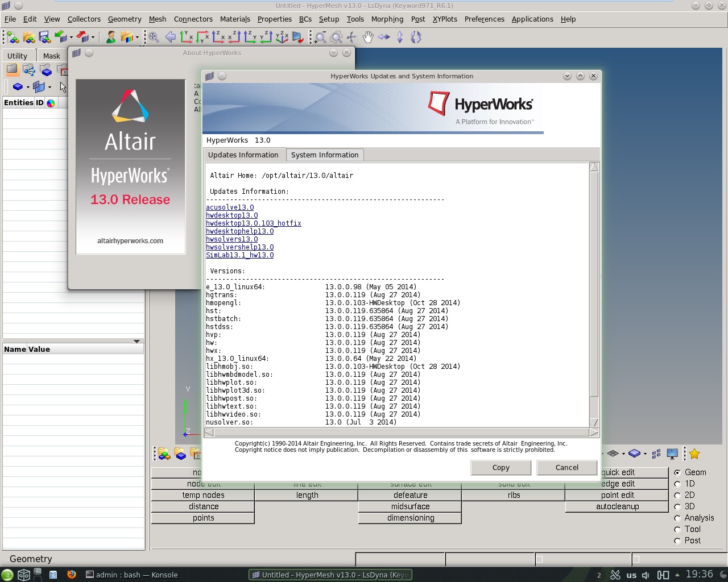Image resolution: width=728 pixels, height=582 pixels.
Task: Click the midsurface panel button
Action: (410, 506)
